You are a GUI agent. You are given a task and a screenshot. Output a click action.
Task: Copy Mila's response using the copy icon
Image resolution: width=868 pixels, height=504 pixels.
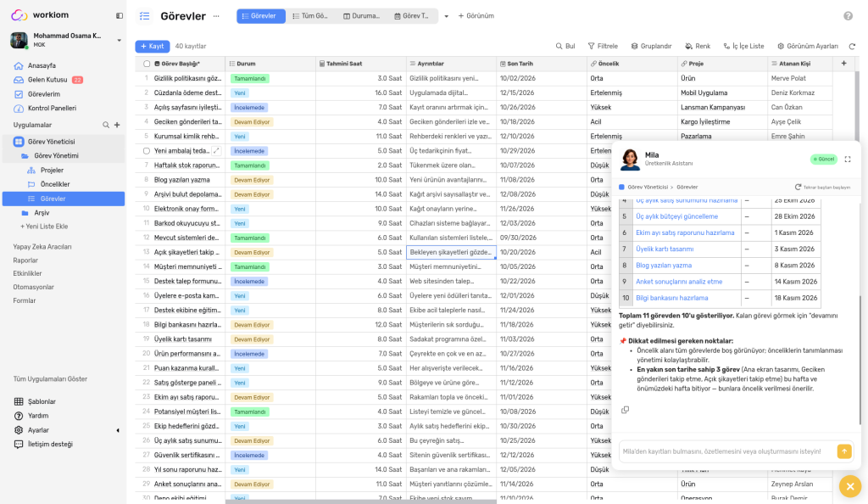(x=625, y=410)
